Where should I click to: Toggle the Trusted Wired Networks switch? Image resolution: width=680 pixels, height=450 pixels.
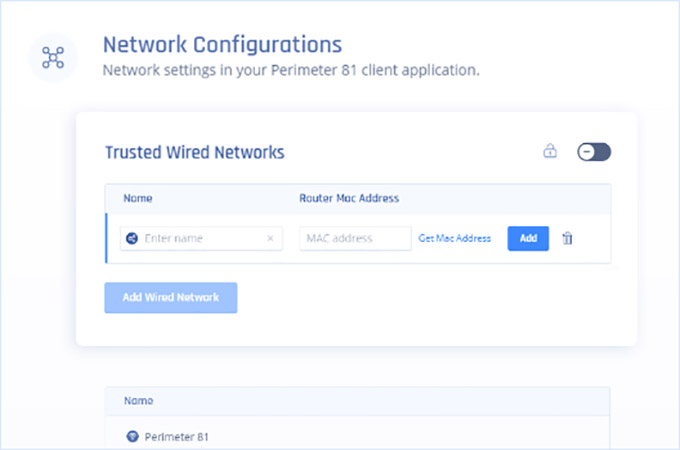click(594, 152)
